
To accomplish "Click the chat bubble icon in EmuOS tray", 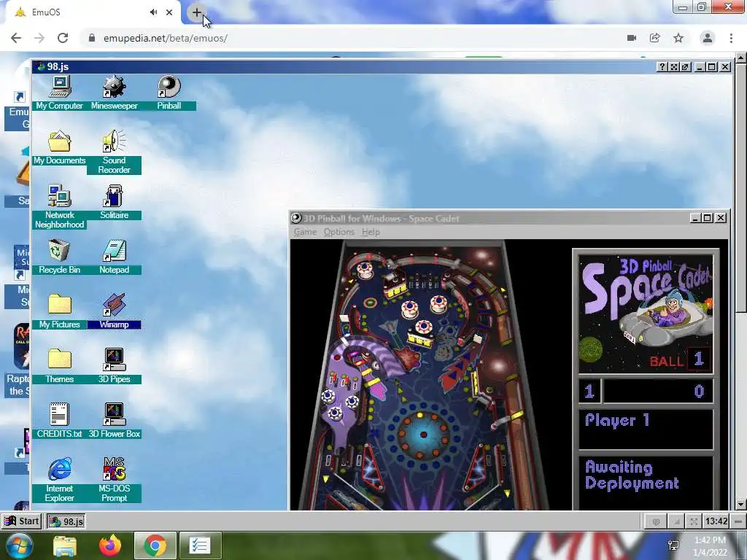I will coord(656,522).
